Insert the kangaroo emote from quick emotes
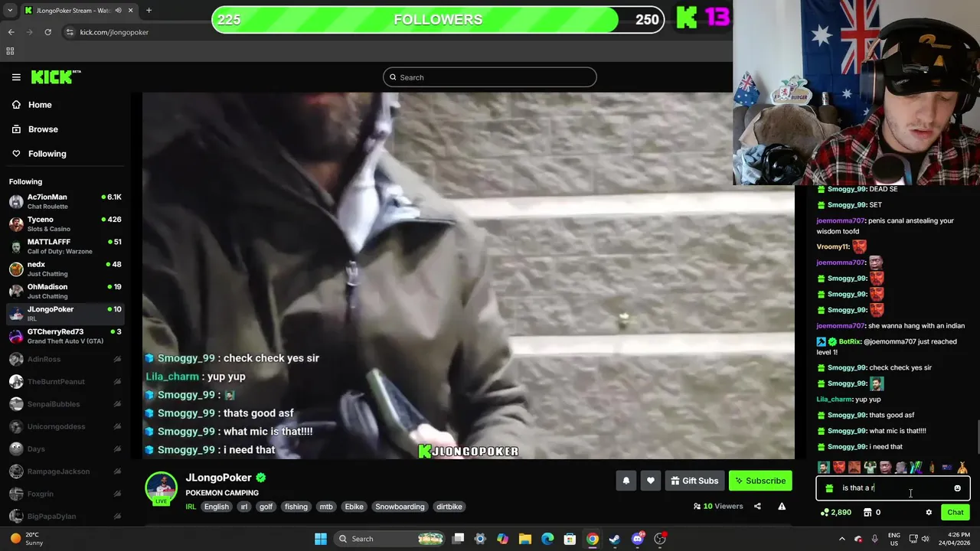Image resolution: width=980 pixels, height=551 pixels. (x=962, y=467)
